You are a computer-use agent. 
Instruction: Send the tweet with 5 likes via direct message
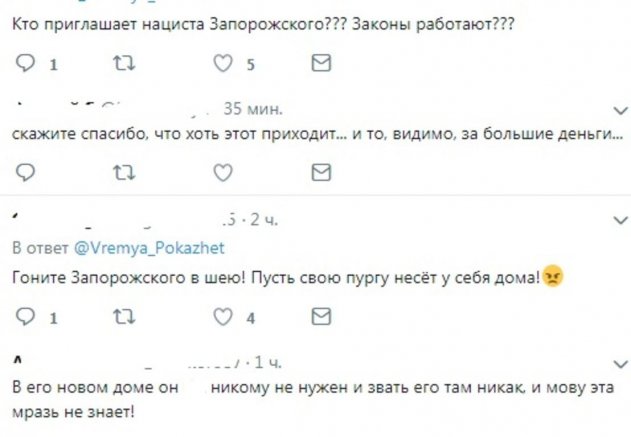[x=320, y=64]
